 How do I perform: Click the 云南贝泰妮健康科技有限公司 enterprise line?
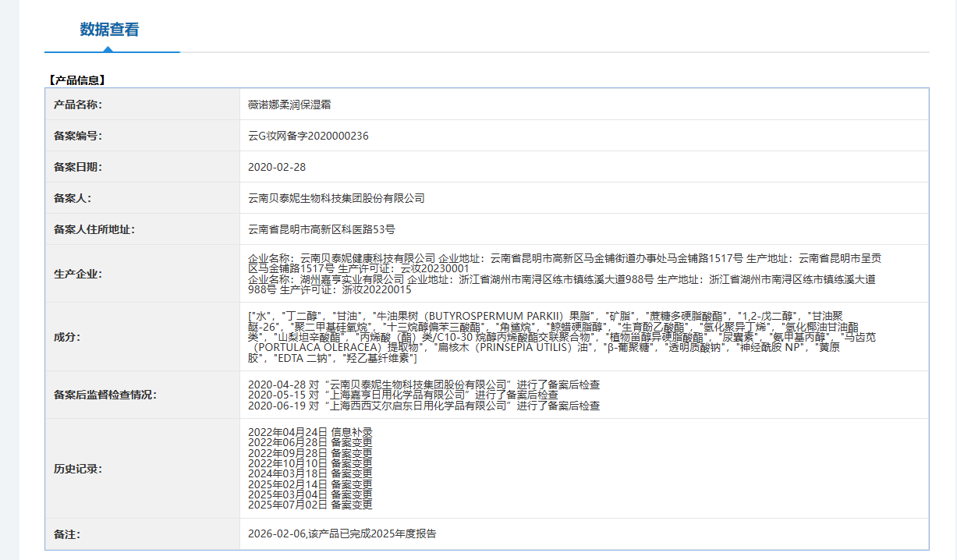(x=565, y=263)
